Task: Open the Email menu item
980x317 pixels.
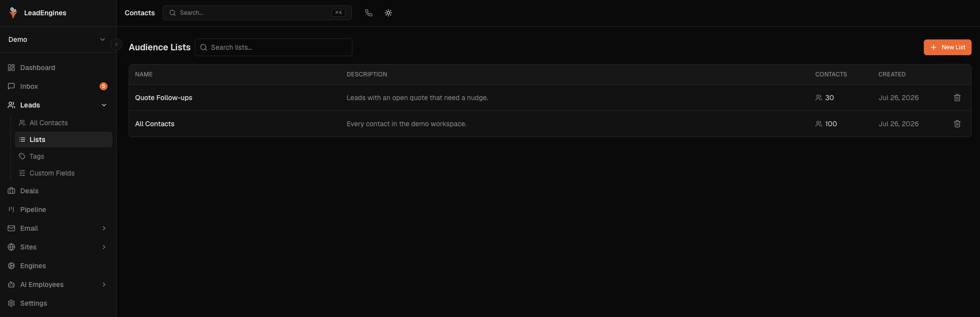Action: coord(58,228)
